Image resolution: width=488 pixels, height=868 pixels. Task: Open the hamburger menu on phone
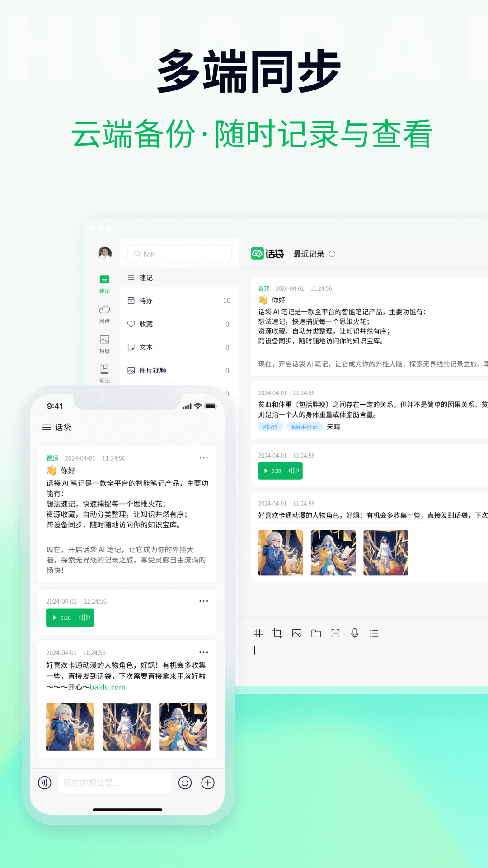pos(47,427)
